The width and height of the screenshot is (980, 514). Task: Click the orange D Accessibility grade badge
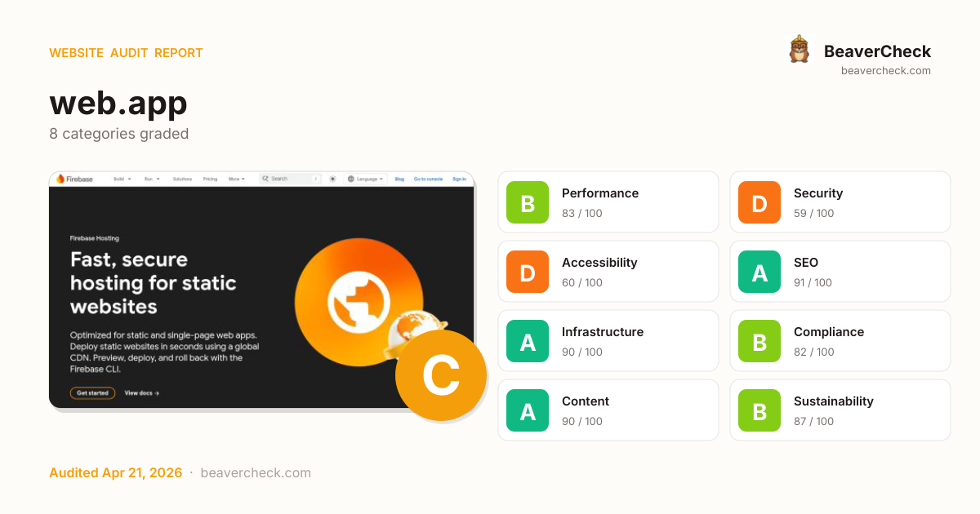528,272
